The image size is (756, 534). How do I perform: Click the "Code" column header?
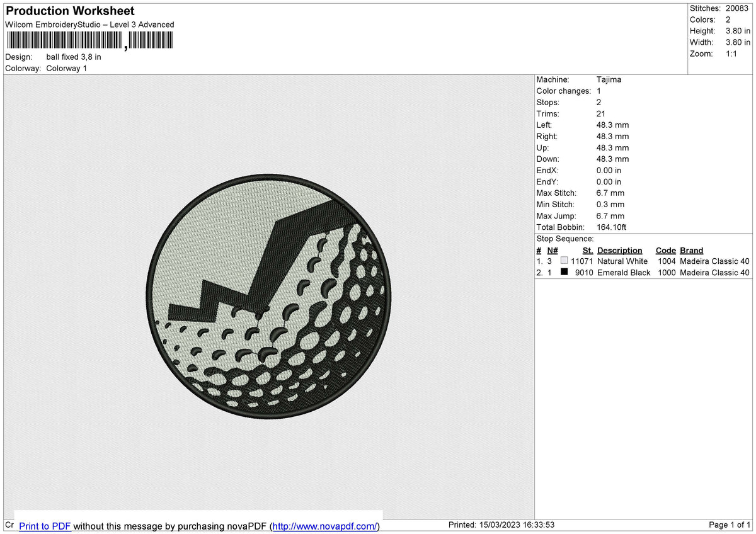[x=666, y=250]
